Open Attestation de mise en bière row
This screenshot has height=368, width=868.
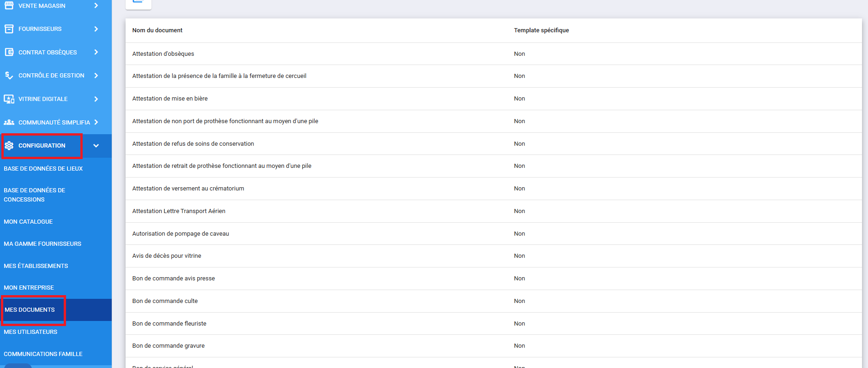pyautogui.click(x=494, y=99)
